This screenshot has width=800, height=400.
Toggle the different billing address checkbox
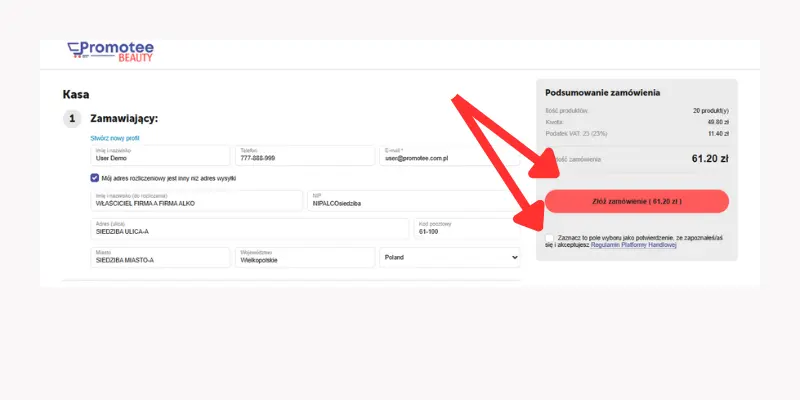point(94,178)
